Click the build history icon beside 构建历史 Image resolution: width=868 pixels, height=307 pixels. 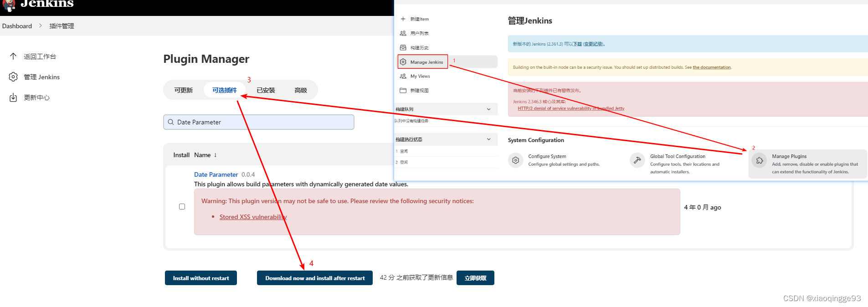403,47
